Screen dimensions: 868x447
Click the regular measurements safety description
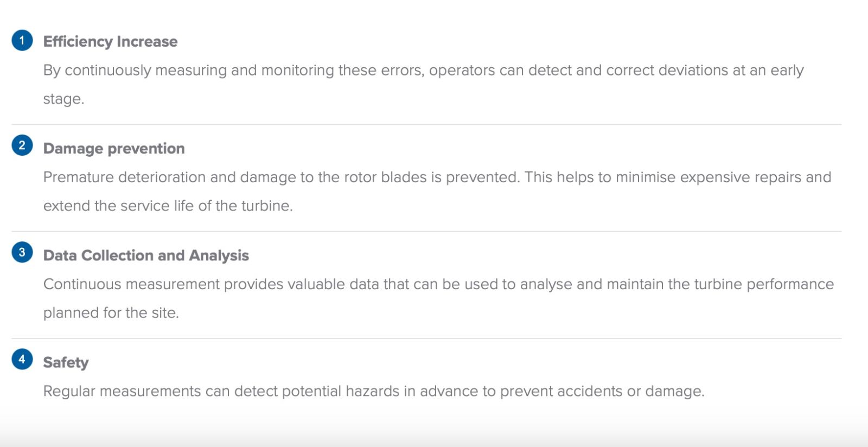(x=374, y=391)
